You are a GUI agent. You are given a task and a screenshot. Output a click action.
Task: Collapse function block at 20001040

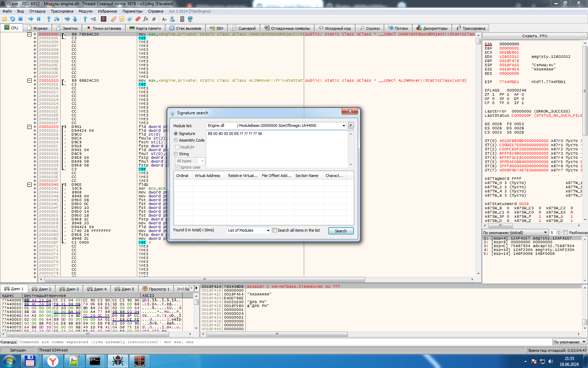click(29, 185)
